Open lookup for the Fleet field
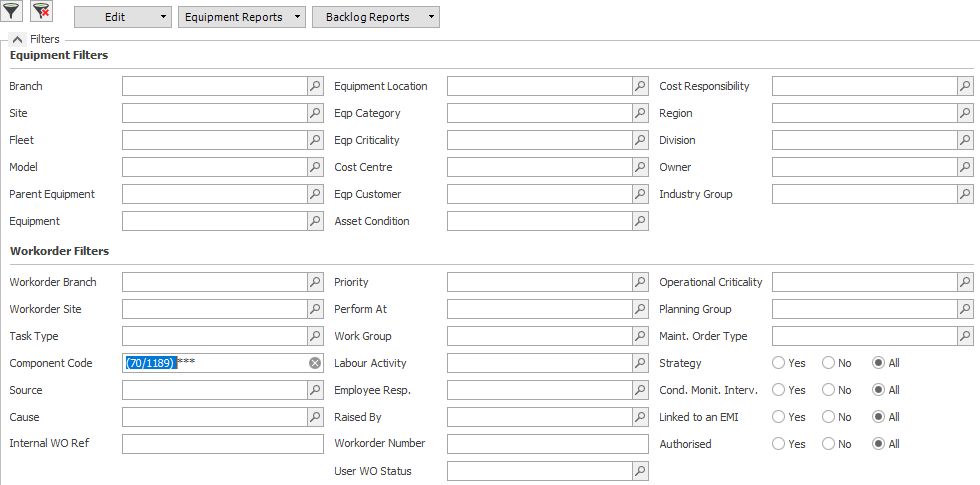Screen dimensions: 980x485 (x=315, y=140)
